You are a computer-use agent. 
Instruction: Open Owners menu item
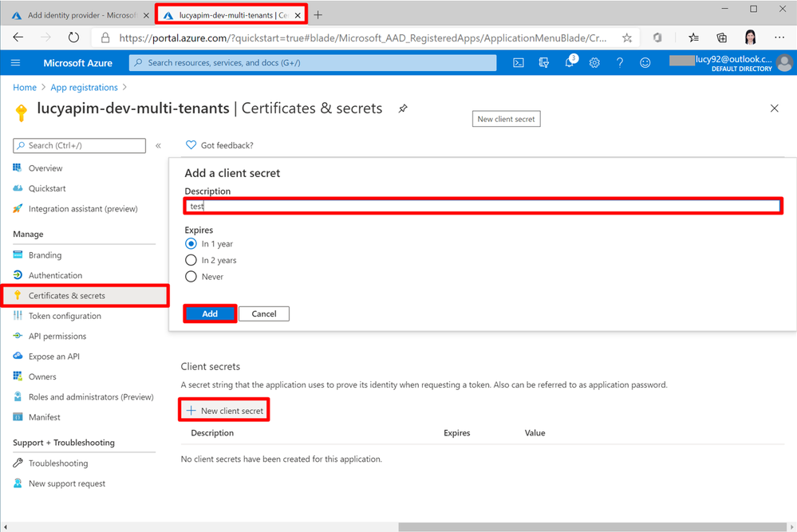click(x=42, y=377)
